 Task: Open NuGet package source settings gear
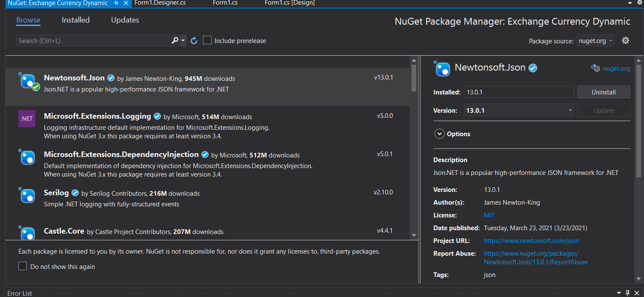(x=625, y=40)
